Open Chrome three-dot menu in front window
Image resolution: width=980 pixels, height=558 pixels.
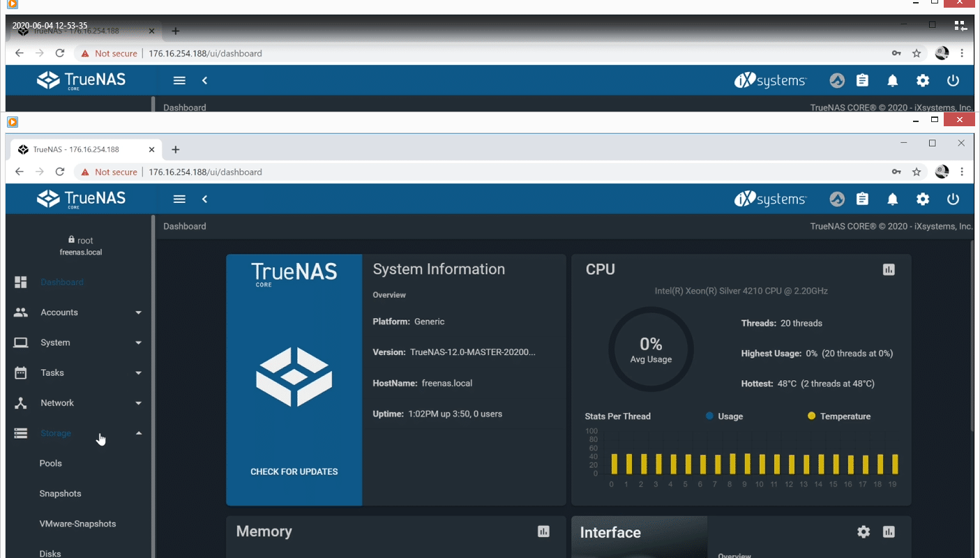[x=962, y=172]
